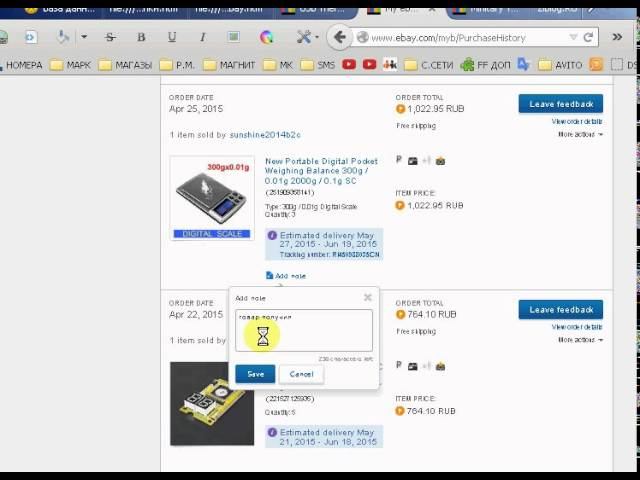The width and height of the screenshot is (640, 480).
Task: Leave feedback for the Apr 22 order
Action: (x=561, y=310)
